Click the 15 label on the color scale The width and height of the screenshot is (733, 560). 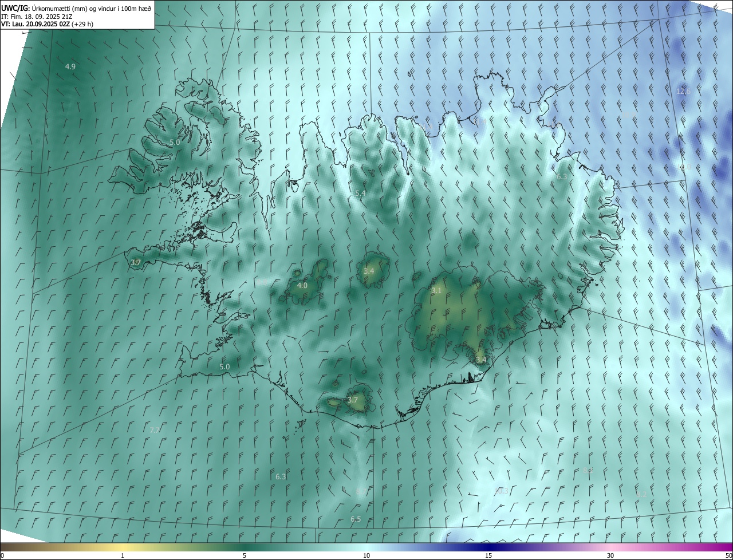(488, 555)
